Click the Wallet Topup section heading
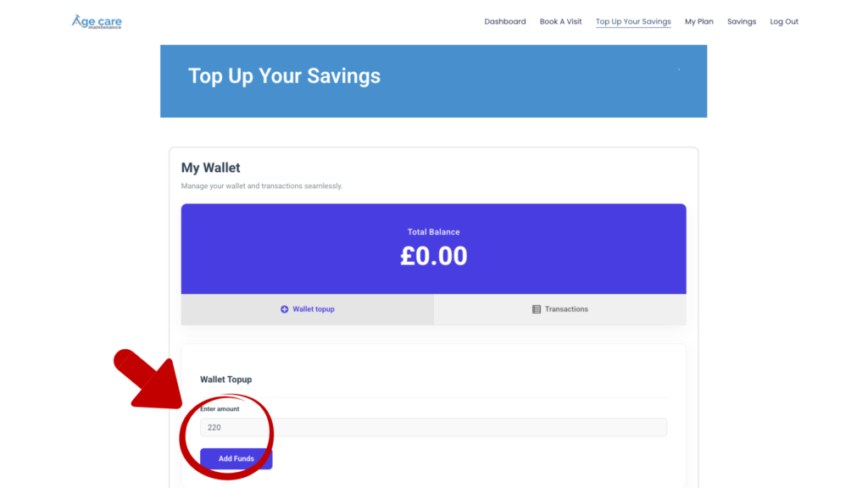868x488 pixels. tap(225, 380)
